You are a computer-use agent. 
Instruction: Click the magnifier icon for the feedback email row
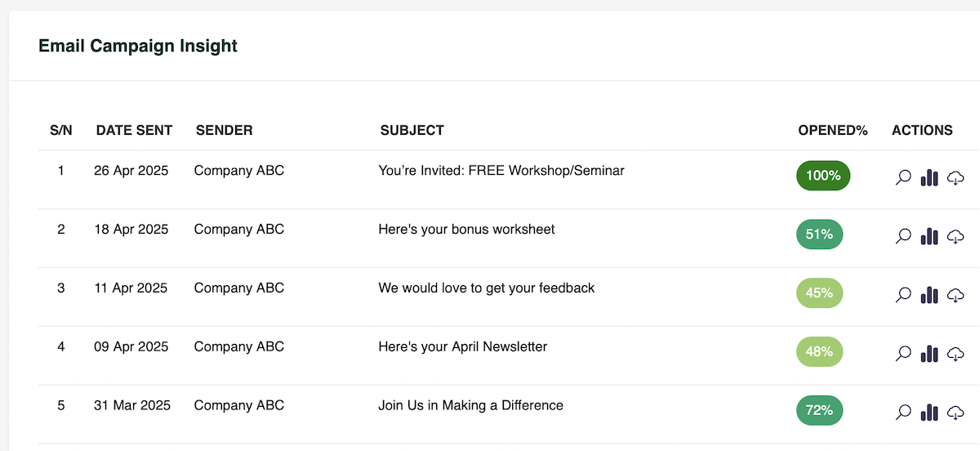coord(903,295)
